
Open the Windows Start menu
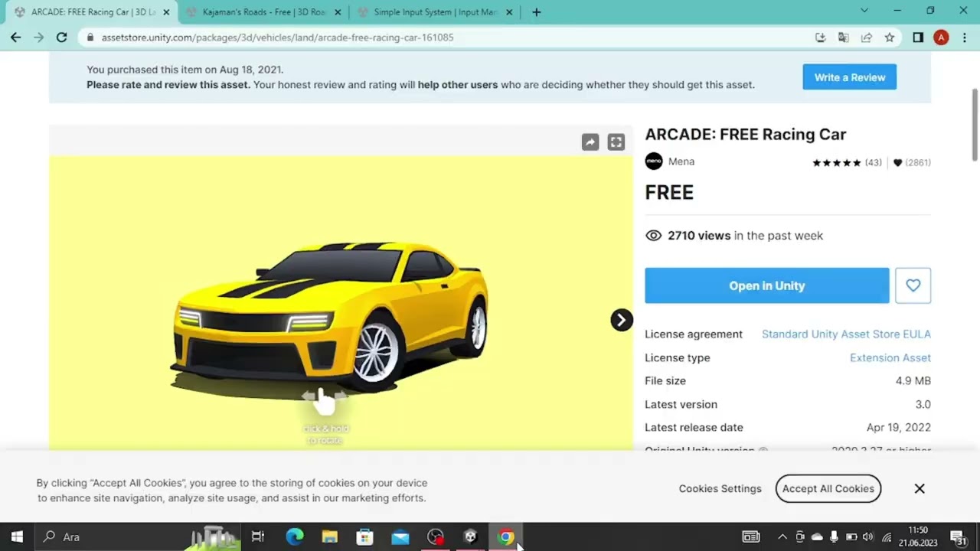(x=17, y=536)
